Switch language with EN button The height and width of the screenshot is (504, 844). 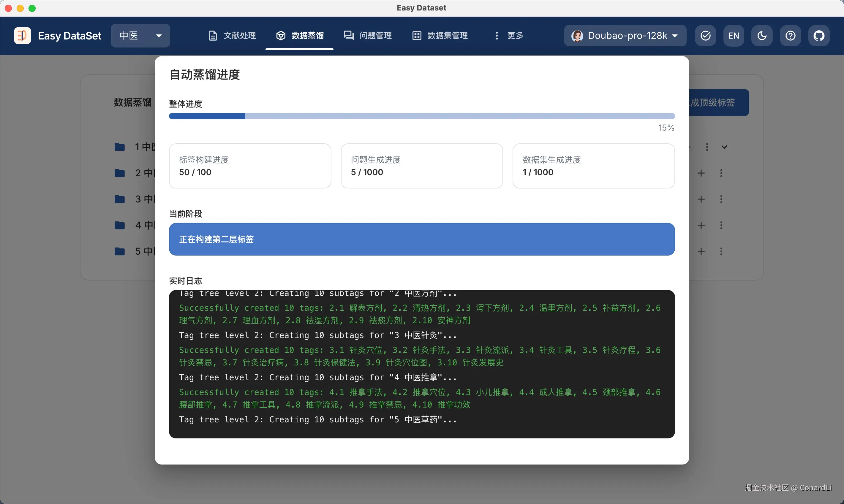click(734, 36)
